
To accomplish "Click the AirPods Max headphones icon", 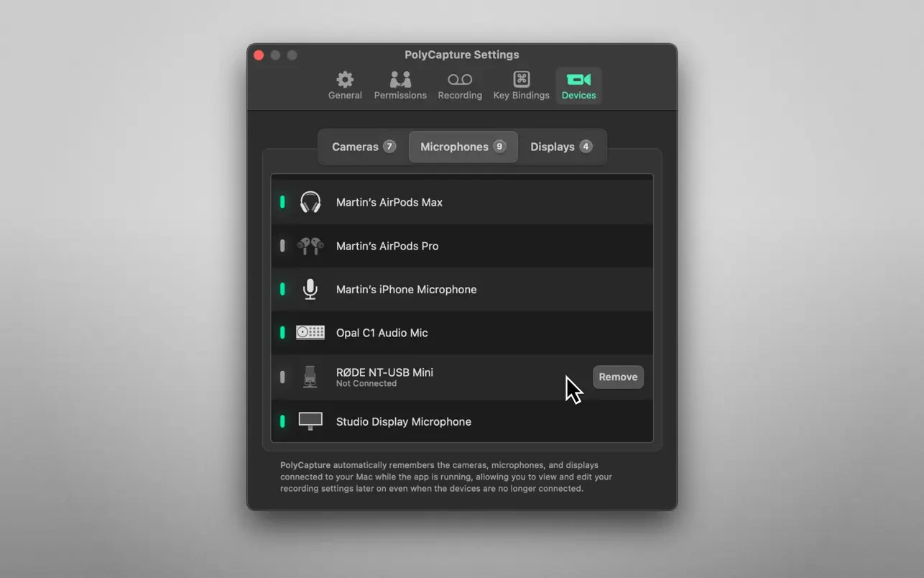I will [310, 202].
